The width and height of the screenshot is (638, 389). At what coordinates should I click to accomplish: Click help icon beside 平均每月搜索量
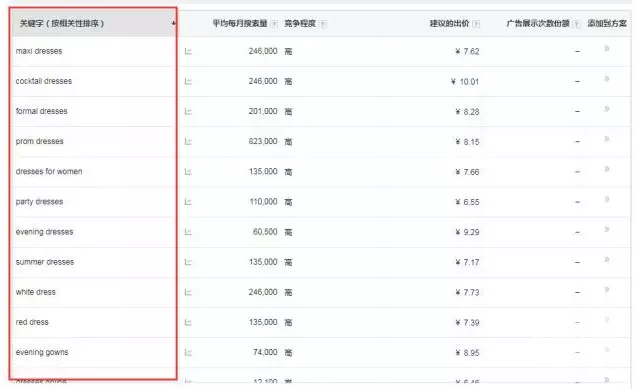point(274,24)
